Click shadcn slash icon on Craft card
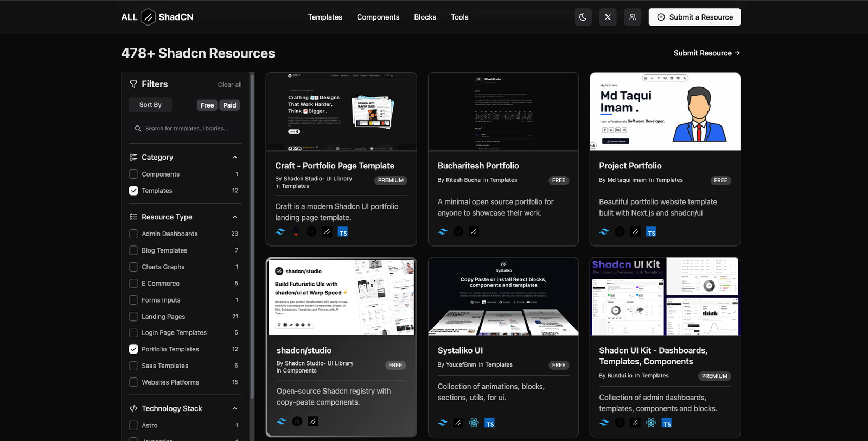The height and width of the screenshot is (441, 868). (x=327, y=232)
